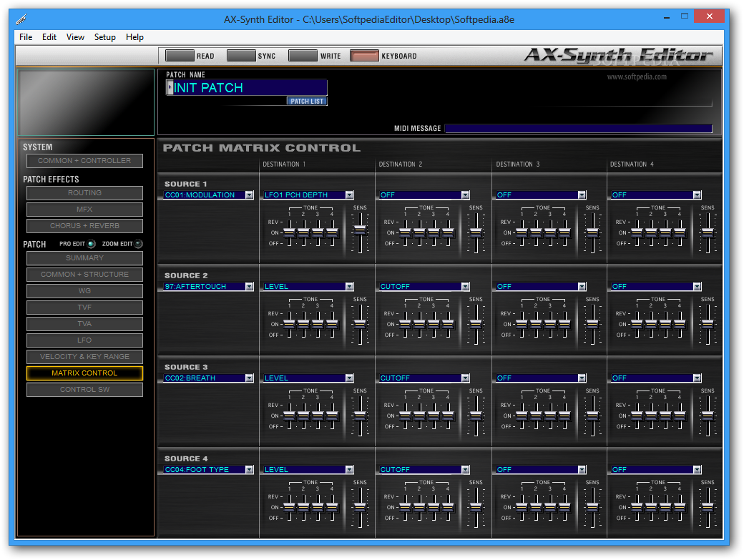Open Source 1 Destination 4 OFF dropdown
744x560 pixels.
click(x=697, y=195)
